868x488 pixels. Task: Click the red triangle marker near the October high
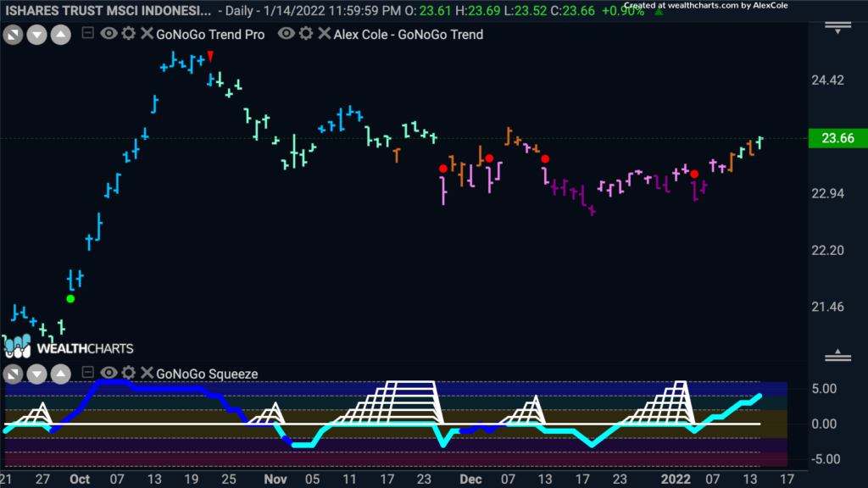[x=210, y=56]
